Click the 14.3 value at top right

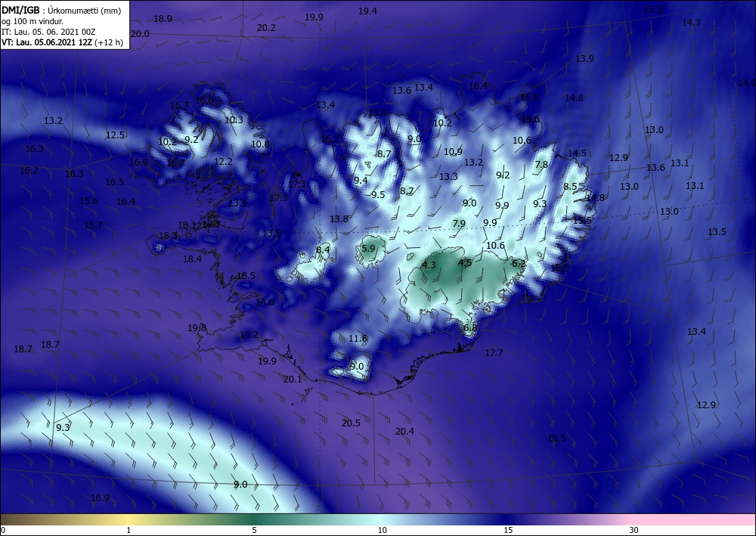point(691,22)
